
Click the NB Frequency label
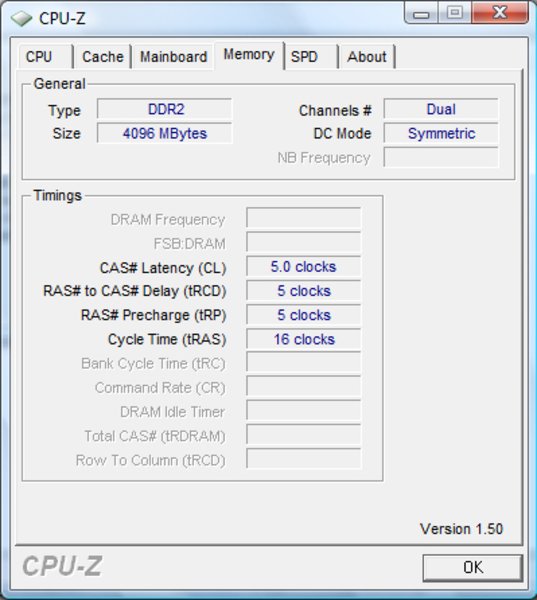[324, 158]
